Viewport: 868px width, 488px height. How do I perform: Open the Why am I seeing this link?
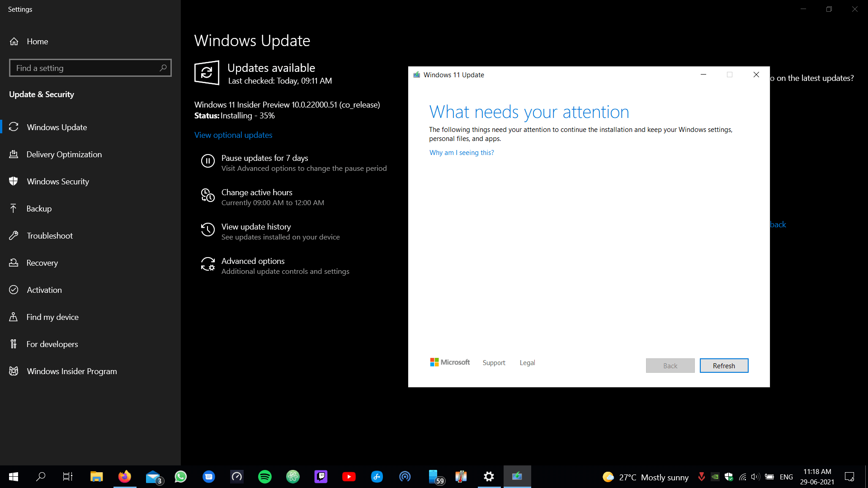click(x=462, y=153)
